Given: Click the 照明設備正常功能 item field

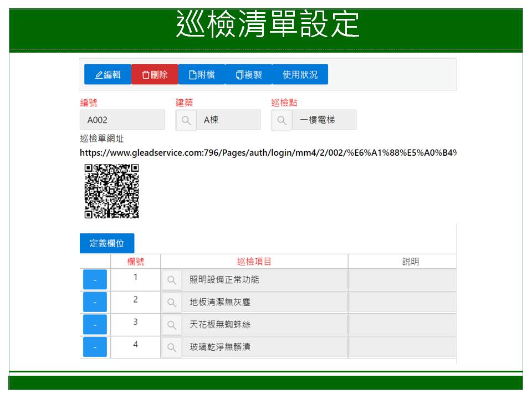Looking at the screenshot, I should point(265,279).
